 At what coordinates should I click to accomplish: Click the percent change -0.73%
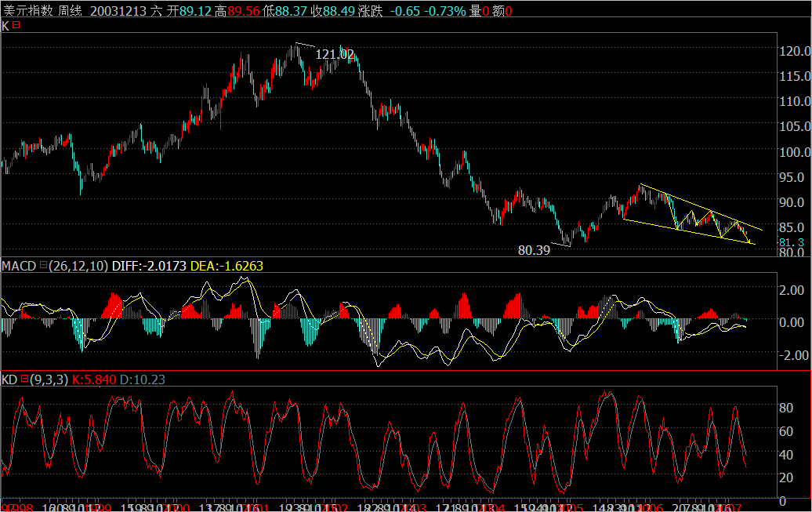coord(445,11)
